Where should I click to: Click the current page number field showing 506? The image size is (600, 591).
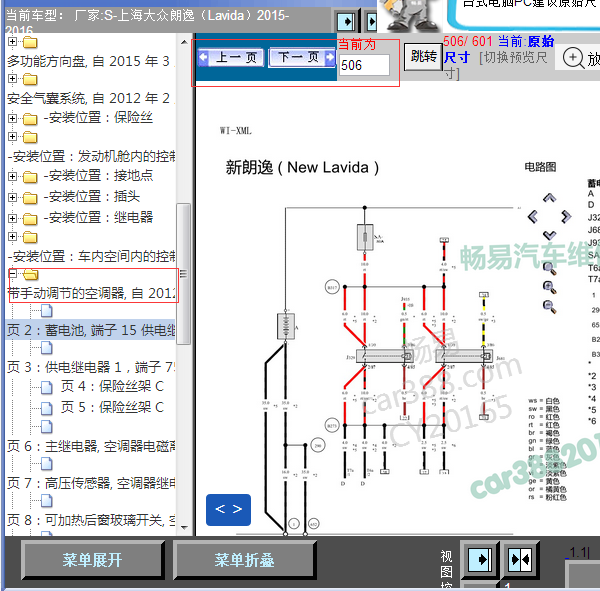coord(365,65)
